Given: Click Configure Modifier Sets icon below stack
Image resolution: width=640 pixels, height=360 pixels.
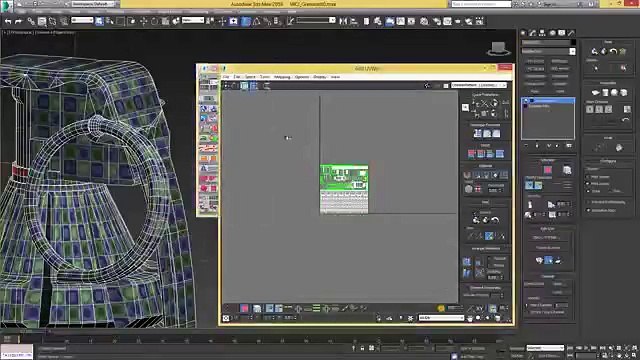Looking at the screenshot, I should [x=569, y=146].
